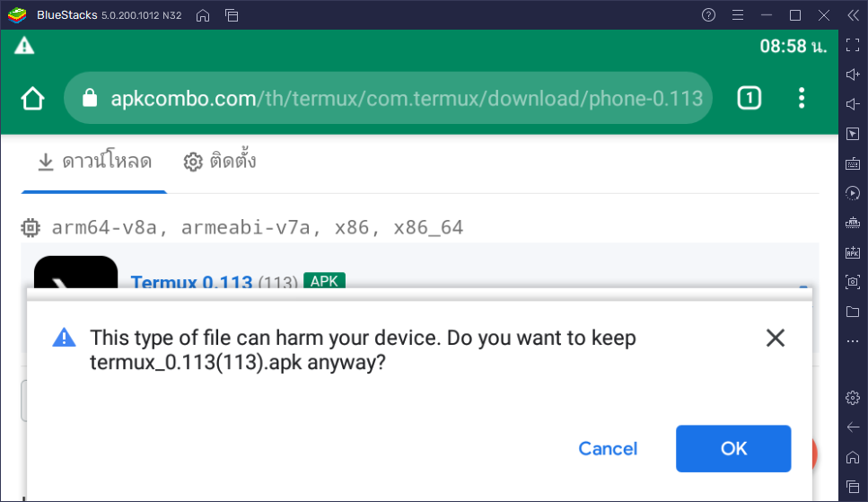Screen dimensions: 868x502
Task: Cancel the termux APK download
Action: point(608,448)
